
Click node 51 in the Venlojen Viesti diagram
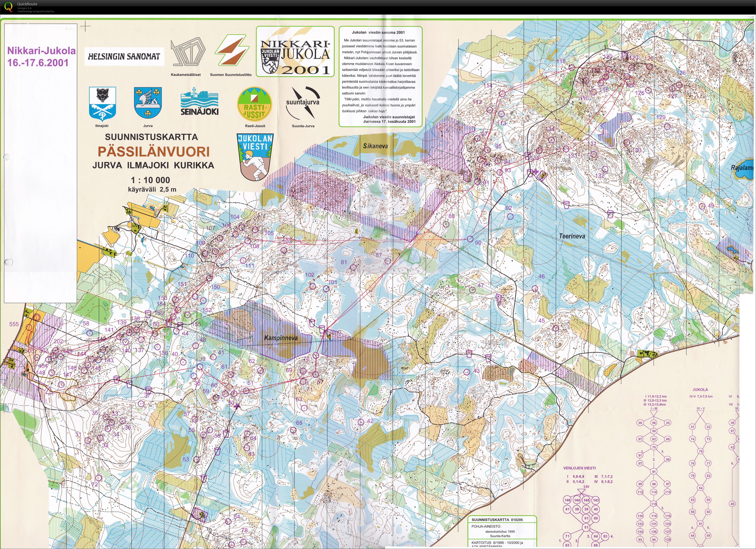point(586,527)
